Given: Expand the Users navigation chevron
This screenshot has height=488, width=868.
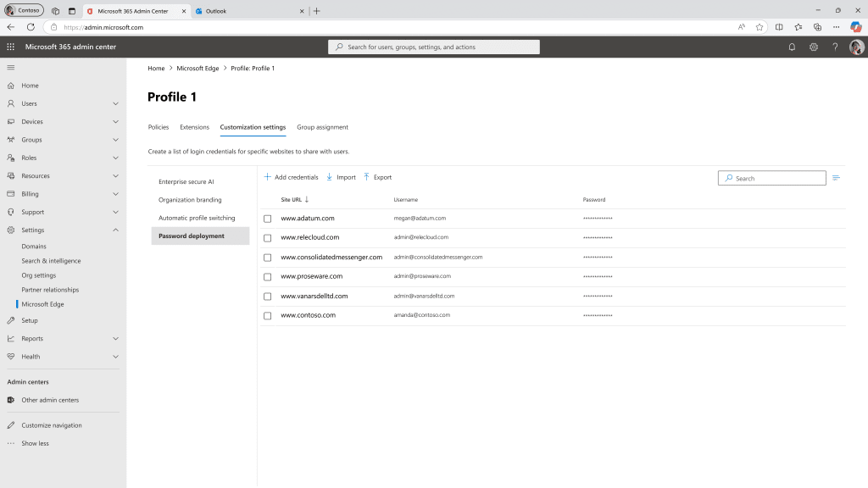Looking at the screenshot, I should (x=115, y=103).
